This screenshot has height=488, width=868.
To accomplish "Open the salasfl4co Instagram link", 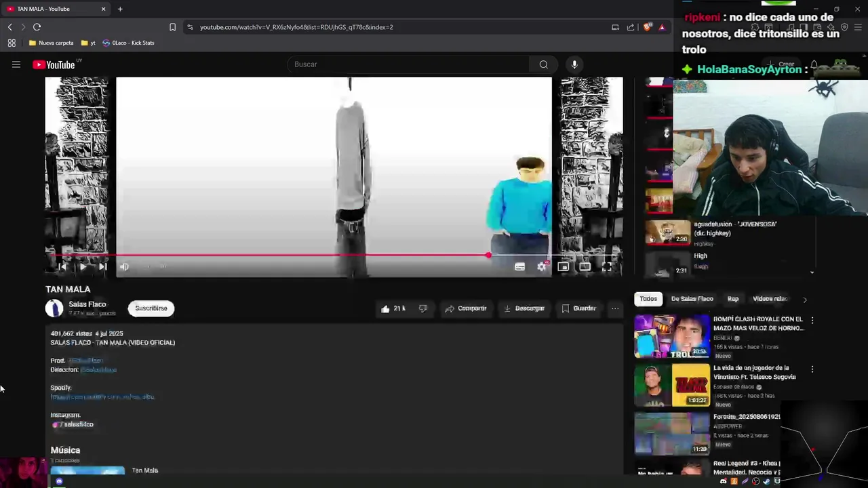I will tap(73, 424).
